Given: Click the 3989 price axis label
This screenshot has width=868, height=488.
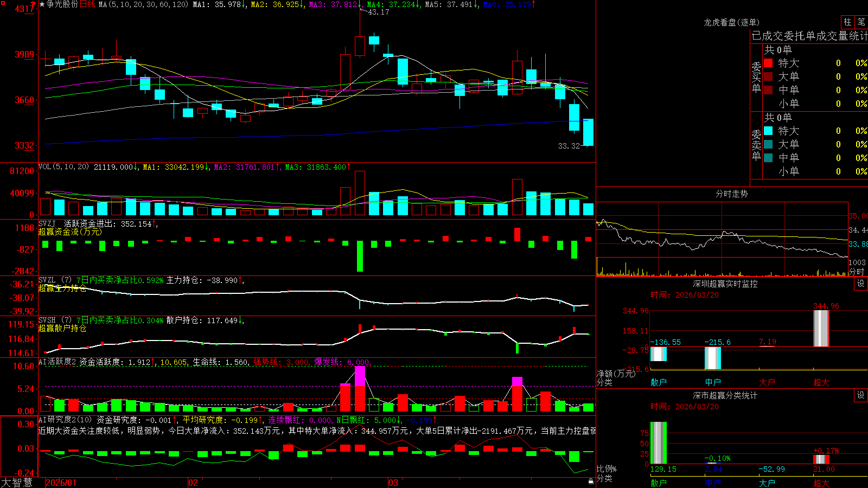Looking at the screenshot, I should pos(24,54).
